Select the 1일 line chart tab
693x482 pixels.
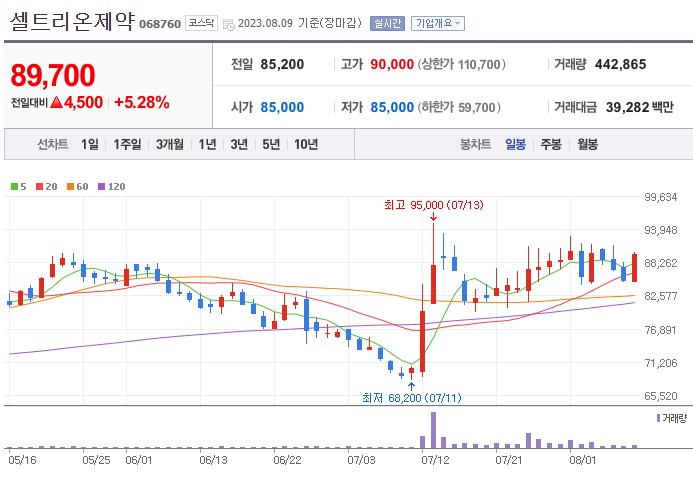coord(90,144)
